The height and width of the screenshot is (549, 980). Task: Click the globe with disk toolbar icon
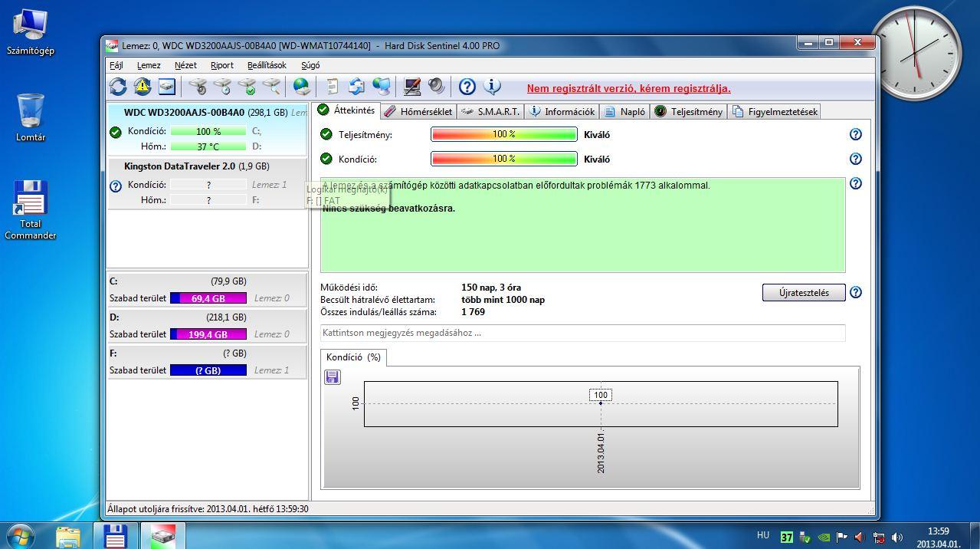302,87
